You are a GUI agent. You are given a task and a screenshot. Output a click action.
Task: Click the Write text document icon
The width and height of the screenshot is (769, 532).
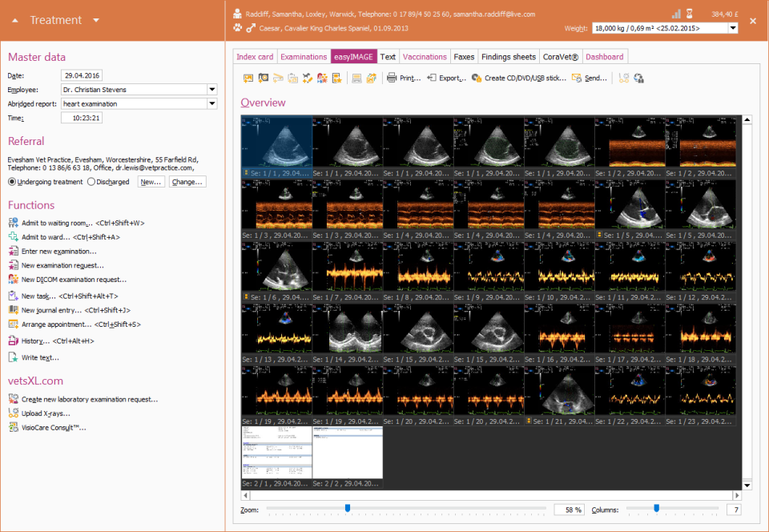pyautogui.click(x=14, y=357)
